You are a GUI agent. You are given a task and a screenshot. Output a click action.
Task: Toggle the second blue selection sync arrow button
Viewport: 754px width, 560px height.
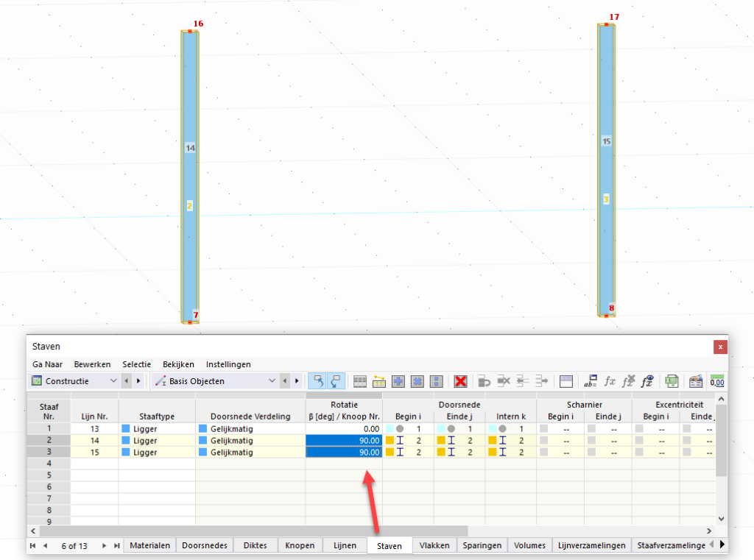pyautogui.click(x=336, y=381)
